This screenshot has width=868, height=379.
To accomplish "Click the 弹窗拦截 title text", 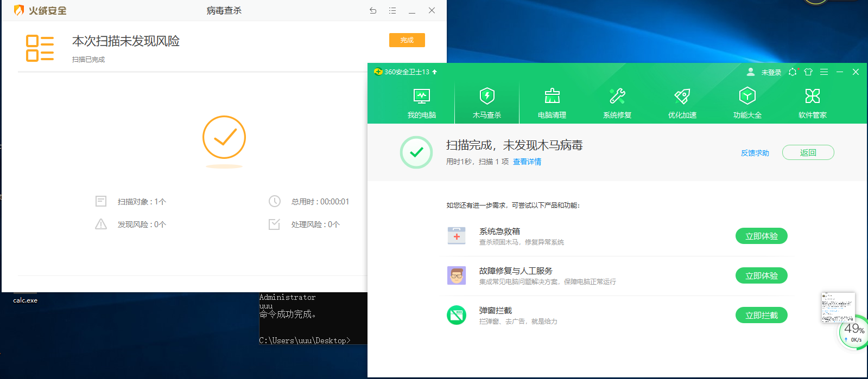I will point(496,311).
